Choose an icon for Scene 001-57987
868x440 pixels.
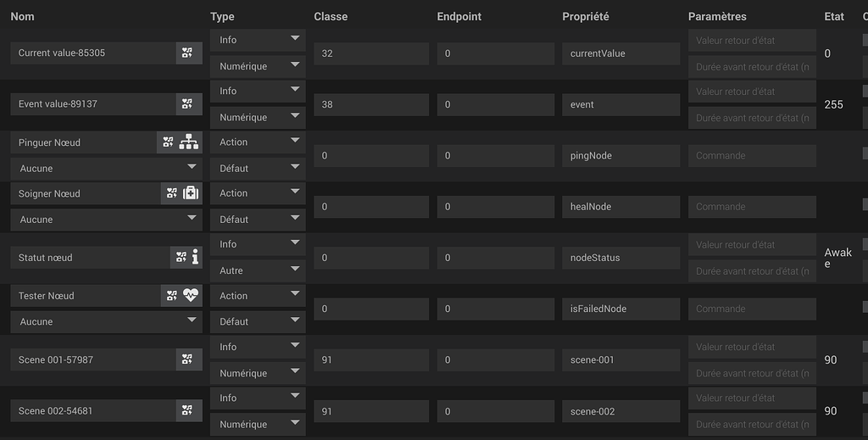click(x=187, y=359)
